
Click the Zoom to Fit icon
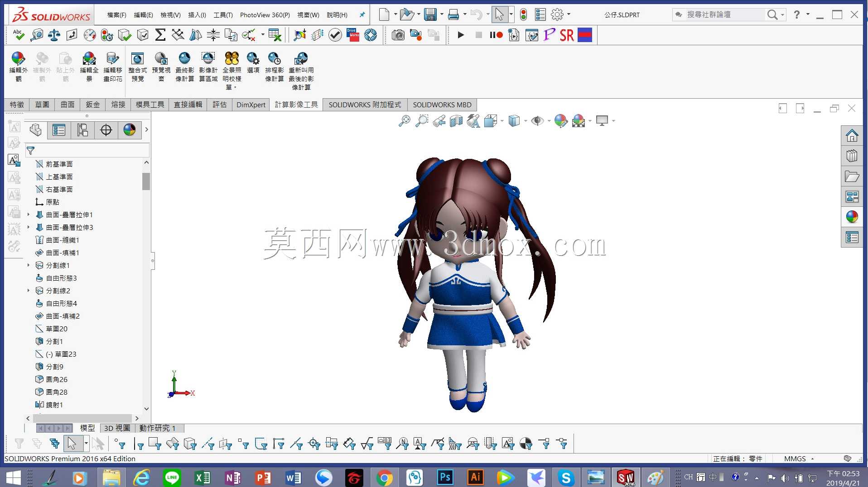click(404, 121)
